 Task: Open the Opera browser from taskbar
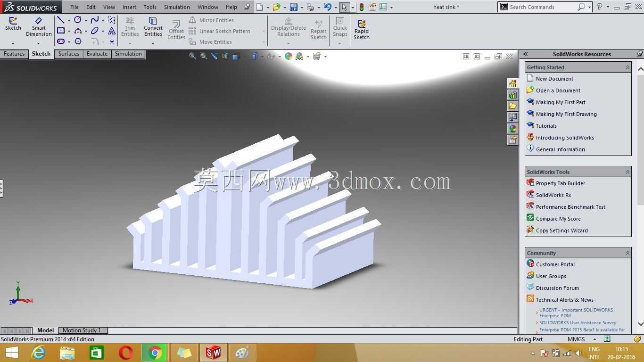click(125, 353)
